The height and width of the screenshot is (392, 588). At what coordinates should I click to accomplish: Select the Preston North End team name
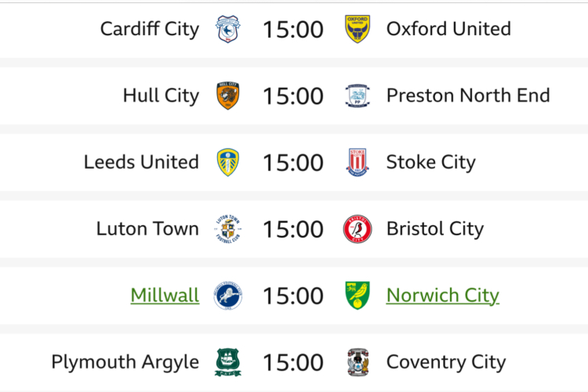pos(468,96)
